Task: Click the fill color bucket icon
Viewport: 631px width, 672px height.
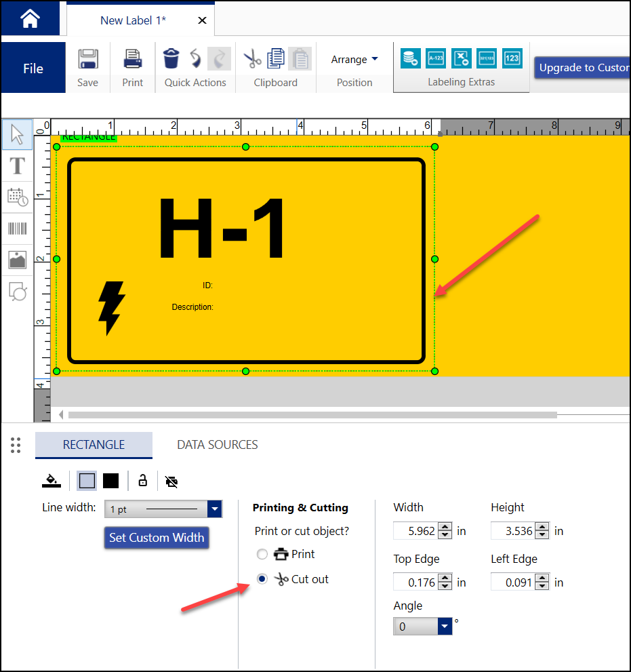Action: (x=52, y=481)
